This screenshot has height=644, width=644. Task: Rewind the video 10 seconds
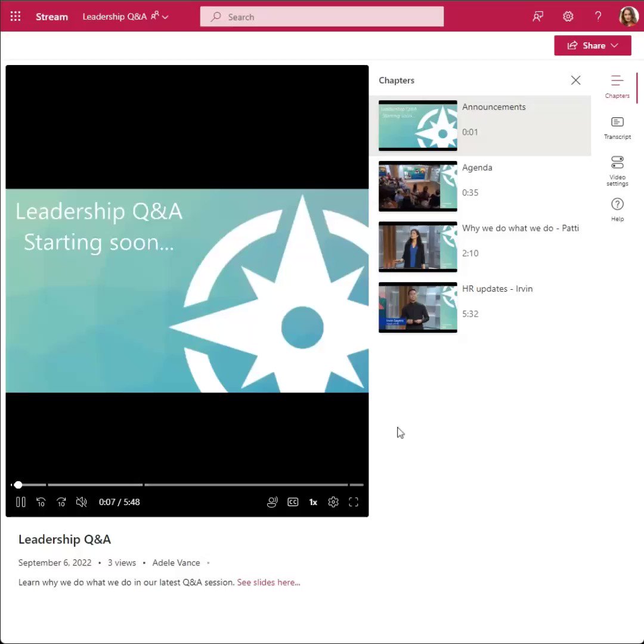(41, 501)
